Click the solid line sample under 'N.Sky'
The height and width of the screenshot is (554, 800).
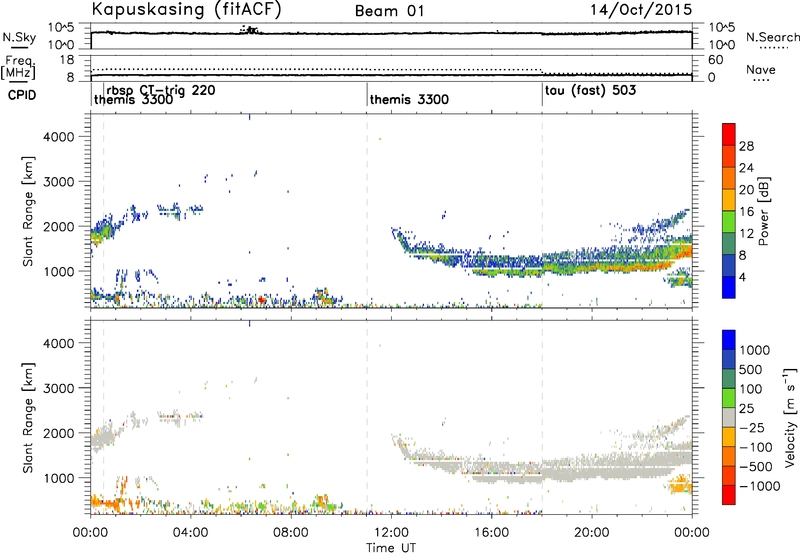tap(19, 48)
